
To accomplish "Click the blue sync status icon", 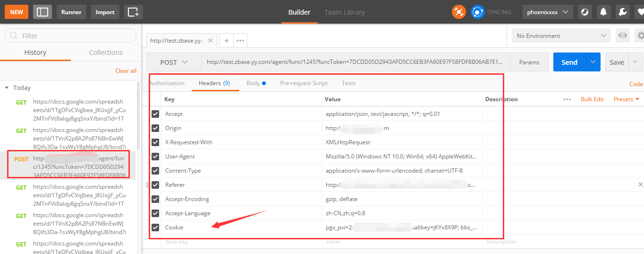I will 478,12.
